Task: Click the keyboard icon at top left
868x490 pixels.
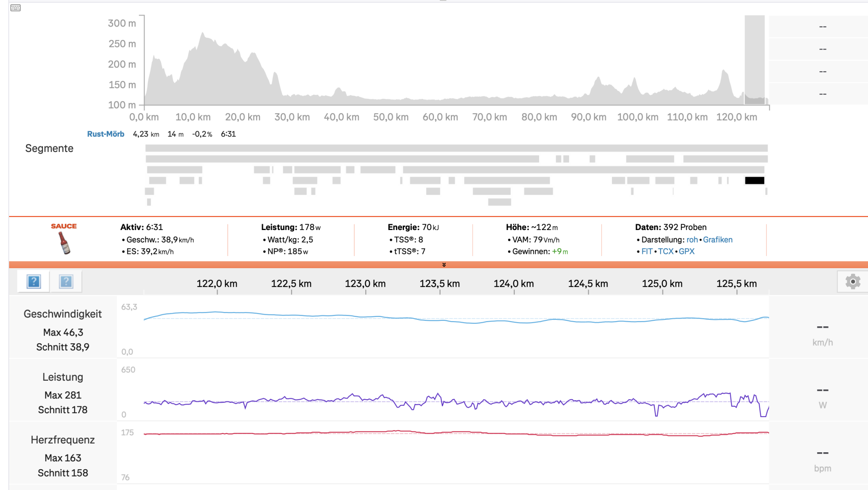Action: 16,8
